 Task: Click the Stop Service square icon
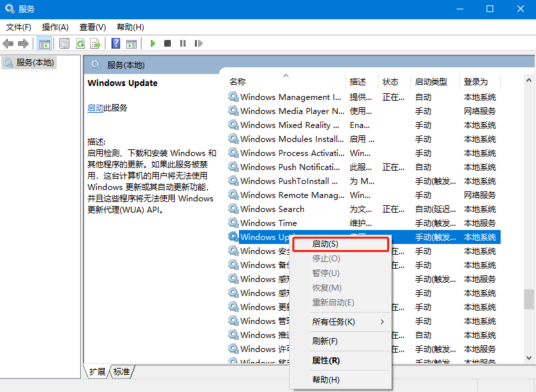coord(168,43)
